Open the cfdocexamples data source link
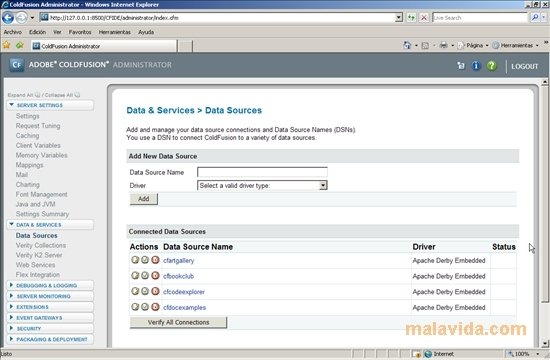Screen dimensions: 550x360 point(185,307)
